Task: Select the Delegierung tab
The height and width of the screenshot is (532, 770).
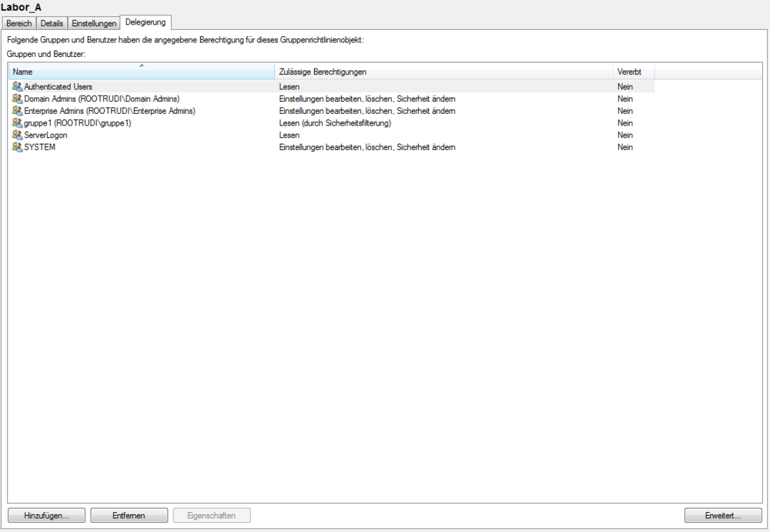Action: (146, 23)
